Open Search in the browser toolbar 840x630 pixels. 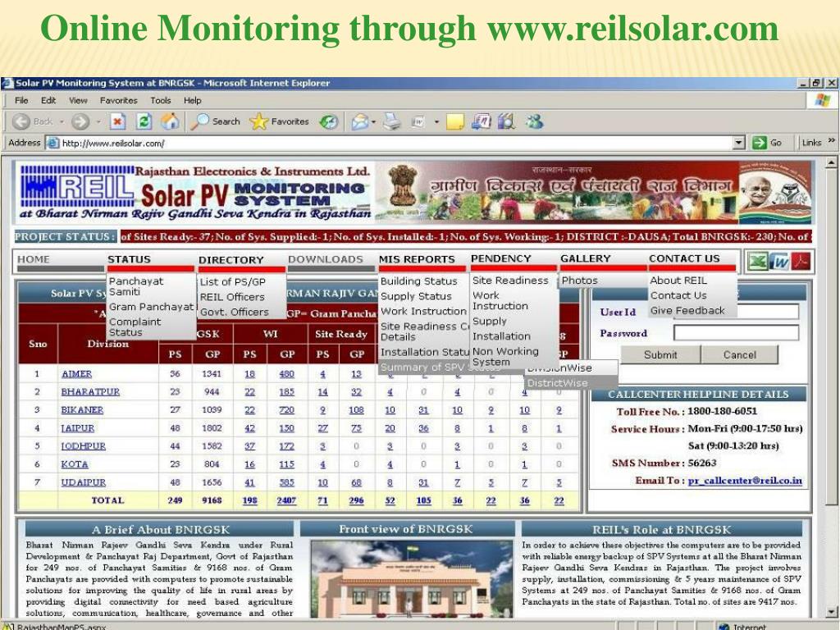point(216,121)
